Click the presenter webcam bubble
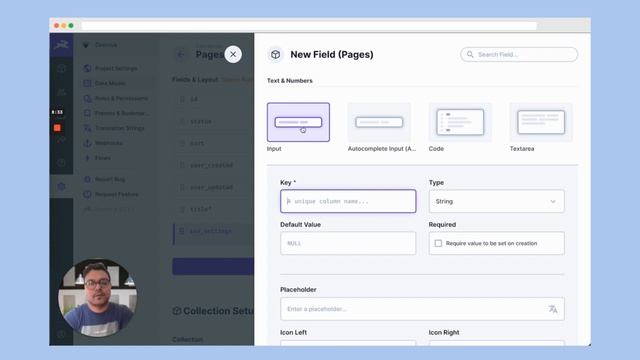 98,298
